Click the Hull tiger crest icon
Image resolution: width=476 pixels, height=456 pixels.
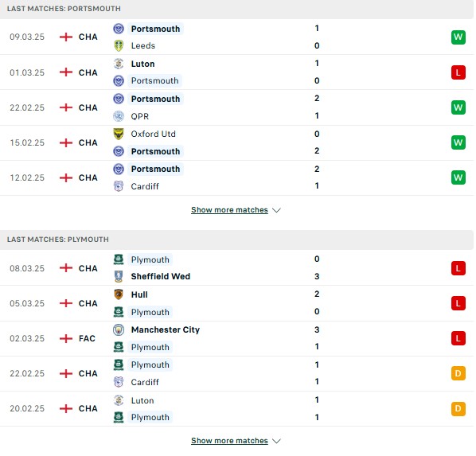pos(119,294)
